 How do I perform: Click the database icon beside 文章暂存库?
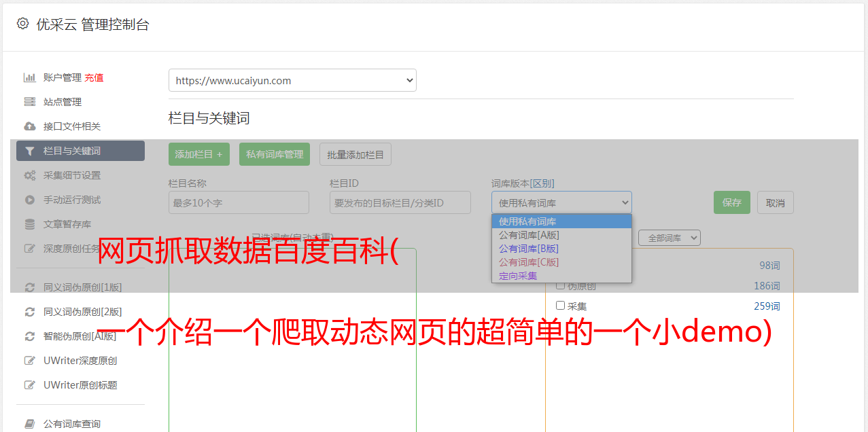(x=30, y=224)
